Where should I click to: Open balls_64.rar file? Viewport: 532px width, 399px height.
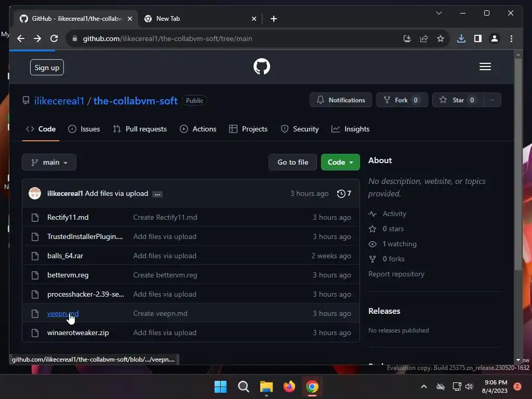(65, 256)
